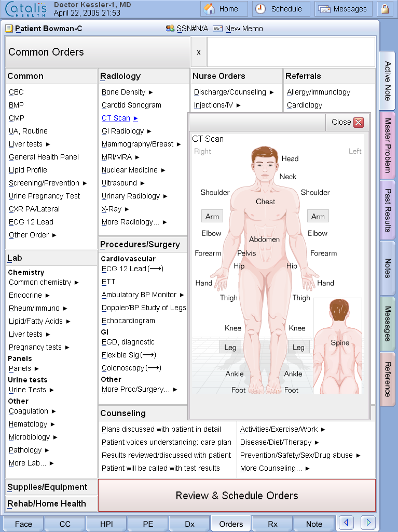This screenshot has height=532, width=398.
Task: Click Review & Schedule Orders button
Action: 237,495
